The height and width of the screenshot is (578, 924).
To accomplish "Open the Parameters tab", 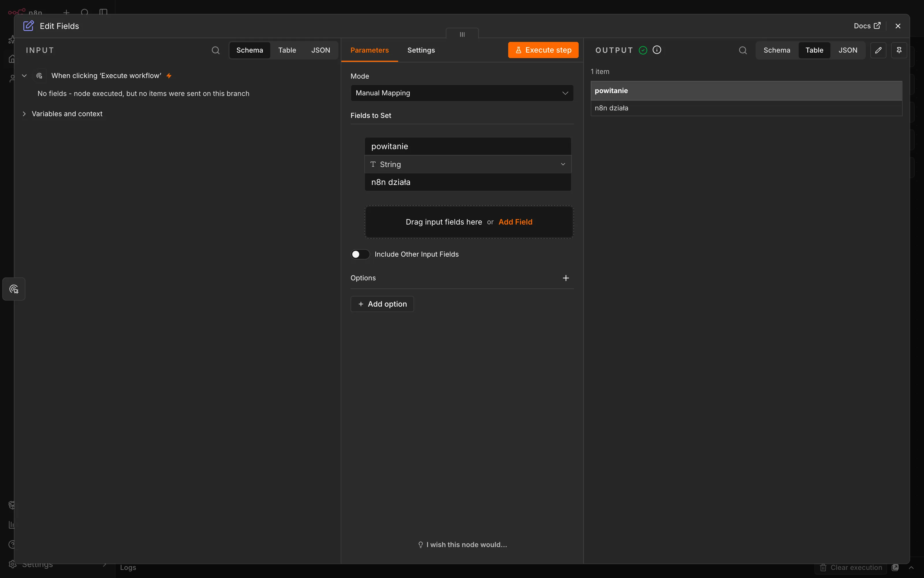I will click(x=369, y=50).
